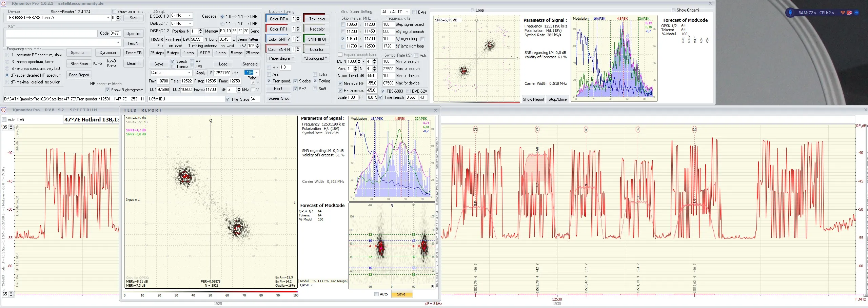This screenshot has height=308, width=868.
Task: Close the Feed Report panel
Action: pos(436,110)
